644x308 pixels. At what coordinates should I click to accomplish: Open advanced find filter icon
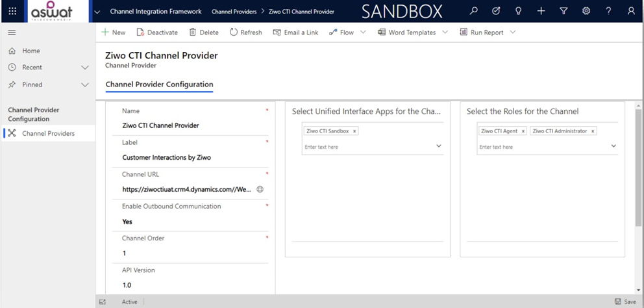[x=563, y=11]
